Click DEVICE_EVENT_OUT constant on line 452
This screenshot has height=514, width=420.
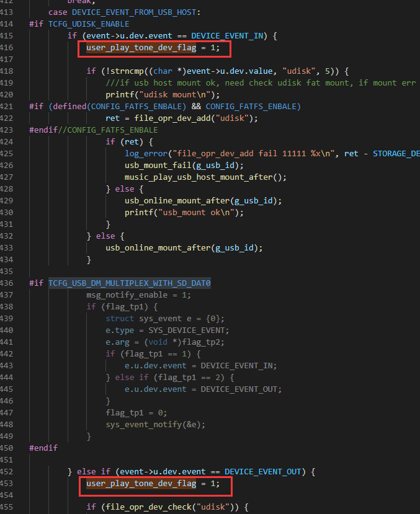pos(262,472)
